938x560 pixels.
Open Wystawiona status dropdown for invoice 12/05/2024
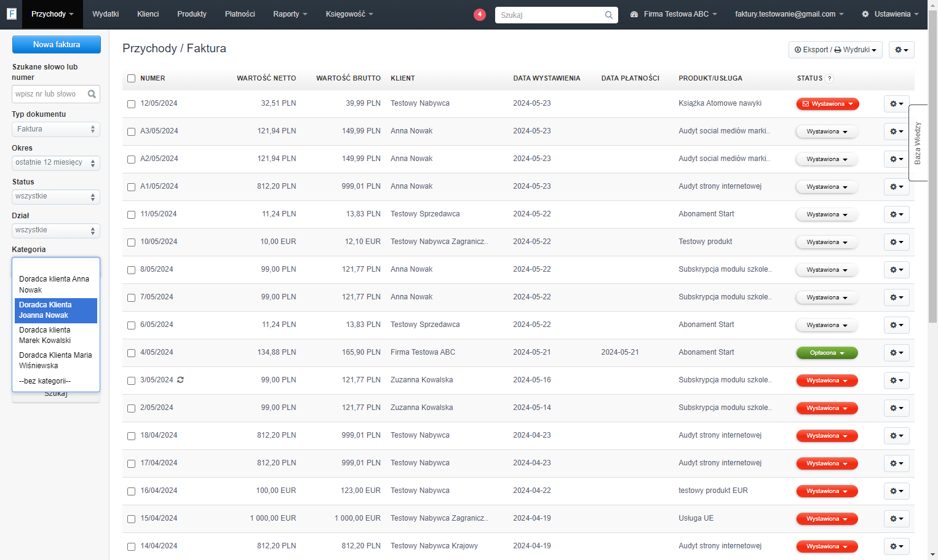point(827,104)
